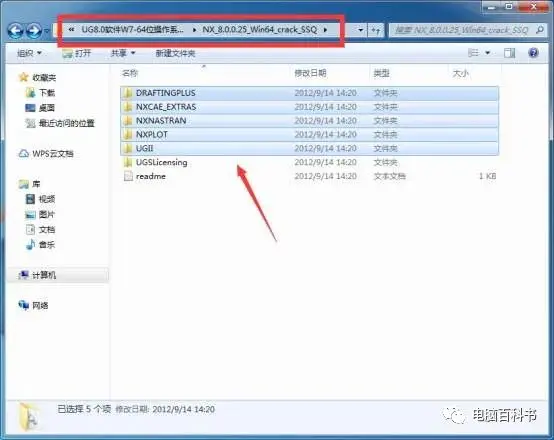This screenshot has height=440, width=554.
Task: Click the 下载 folder icon in favorites
Action: 31,93
